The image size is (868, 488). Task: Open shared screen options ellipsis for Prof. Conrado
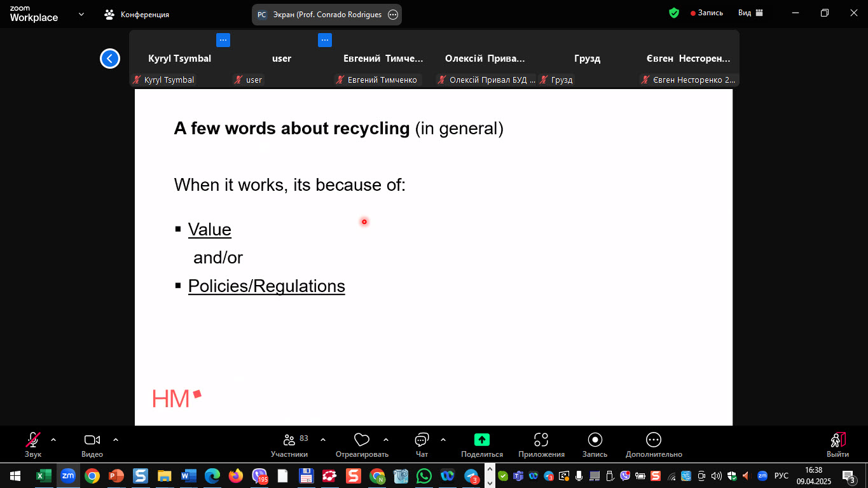(x=393, y=15)
